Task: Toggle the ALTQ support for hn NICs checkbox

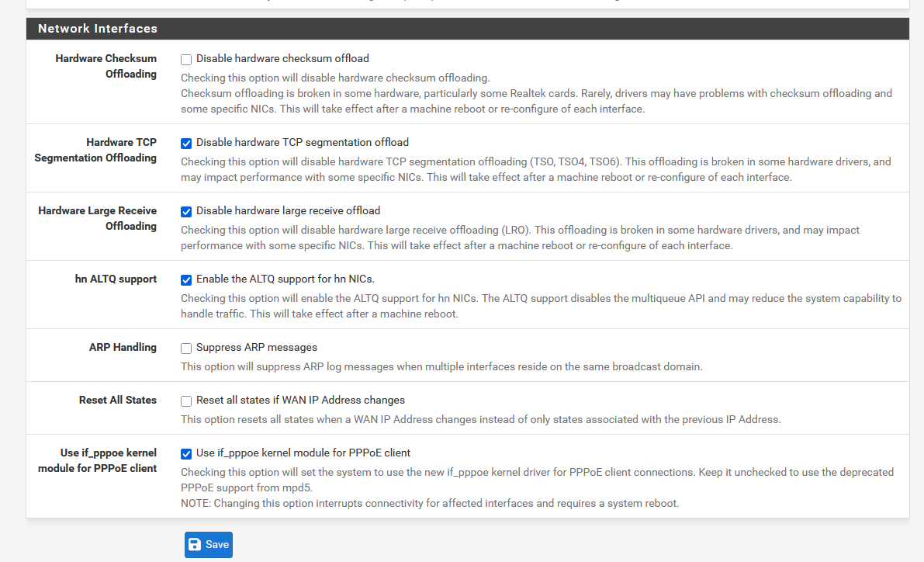Action: tap(186, 279)
